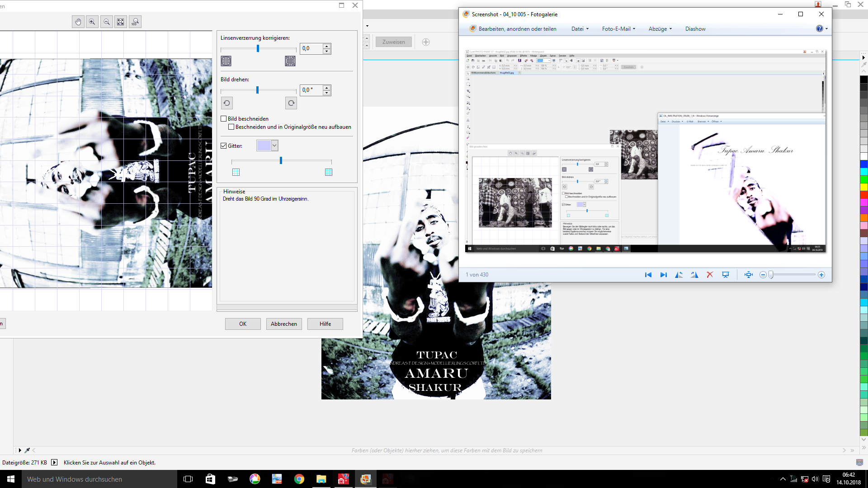Viewport: 868px width, 488px height.
Task: Click Diashow in Fotogalerie menu
Action: tap(695, 29)
